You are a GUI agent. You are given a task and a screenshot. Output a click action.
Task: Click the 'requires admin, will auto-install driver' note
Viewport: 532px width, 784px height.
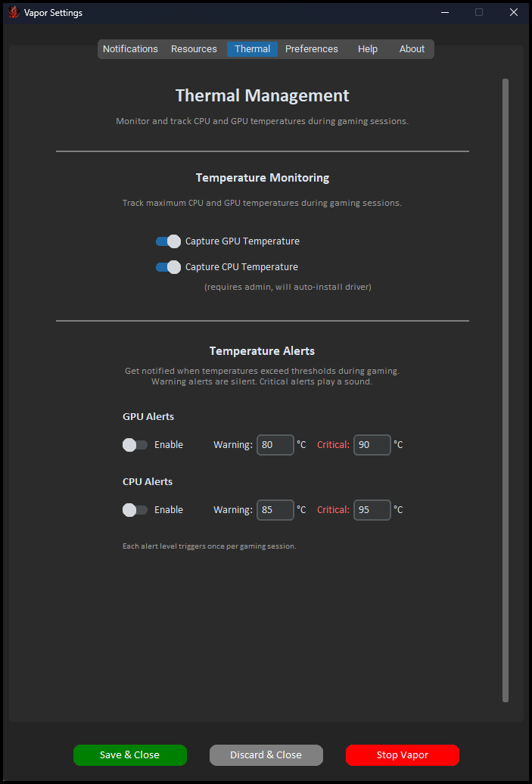288,288
